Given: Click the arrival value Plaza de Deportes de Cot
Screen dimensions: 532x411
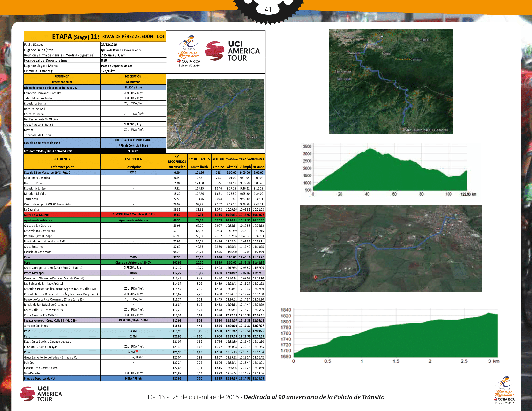Looking at the screenshot, I should 117,66.
